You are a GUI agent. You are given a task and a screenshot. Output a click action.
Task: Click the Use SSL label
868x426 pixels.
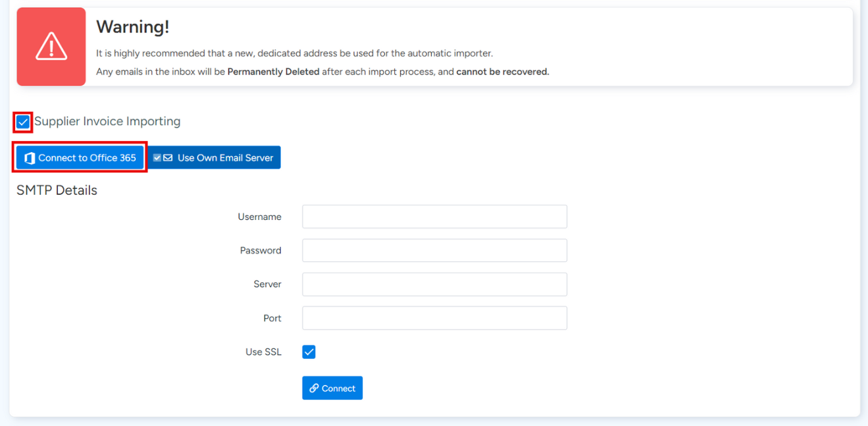coord(263,352)
